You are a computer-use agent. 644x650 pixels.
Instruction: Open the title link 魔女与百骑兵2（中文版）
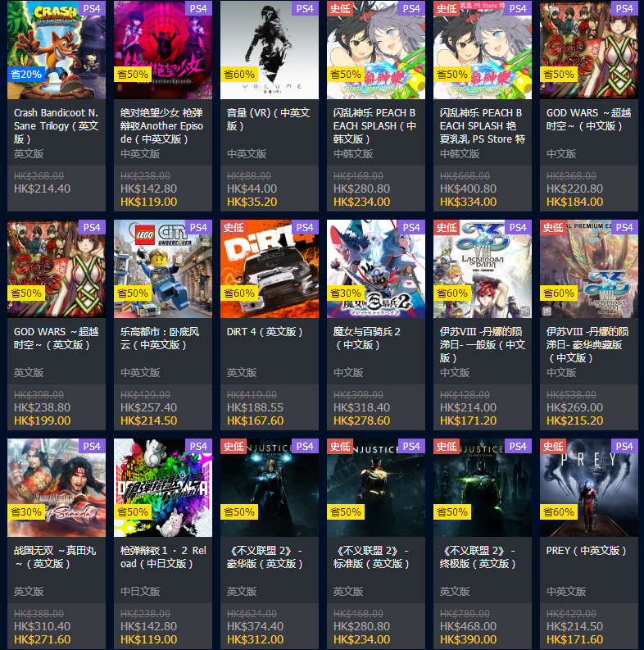367,339
